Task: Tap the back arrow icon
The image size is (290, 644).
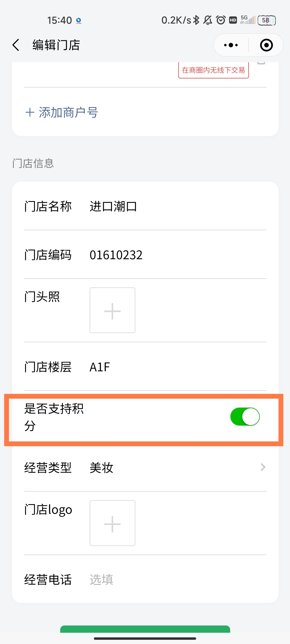Action: coord(16,45)
